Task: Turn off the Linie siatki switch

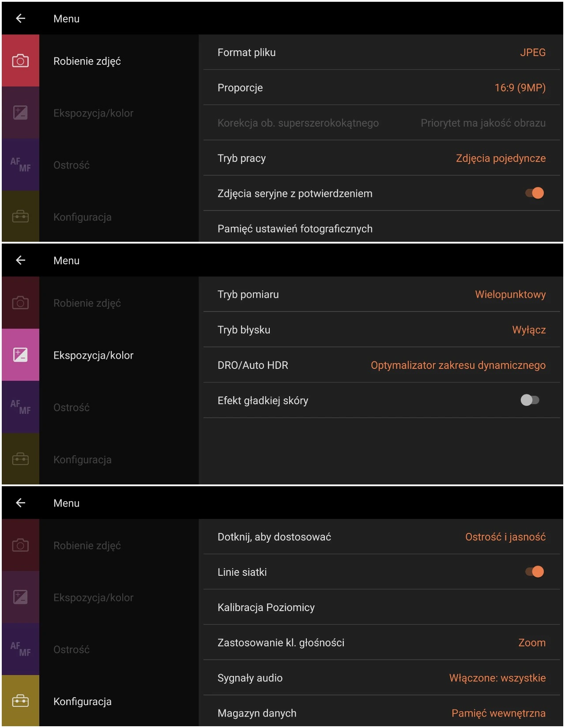Action: pos(535,572)
